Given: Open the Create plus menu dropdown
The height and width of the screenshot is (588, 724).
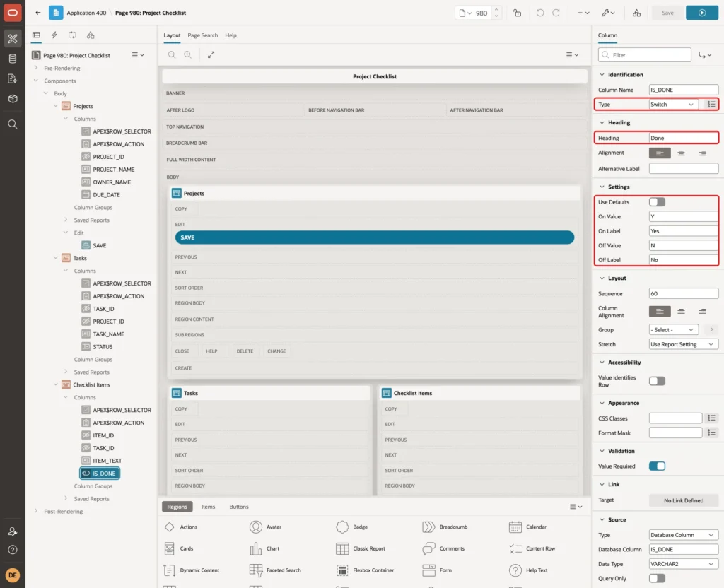Looking at the screenshot, I should pos(583,13).
